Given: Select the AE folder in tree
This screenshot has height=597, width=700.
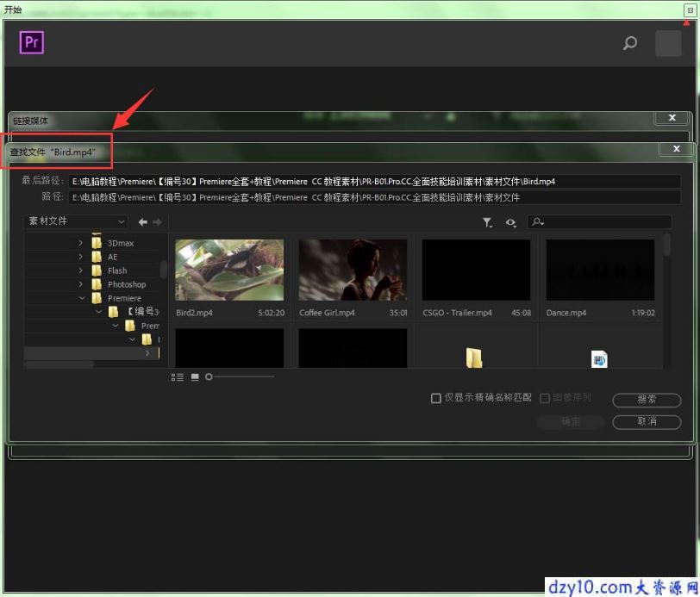Looking at the screenshot, I should click(112, 257).
